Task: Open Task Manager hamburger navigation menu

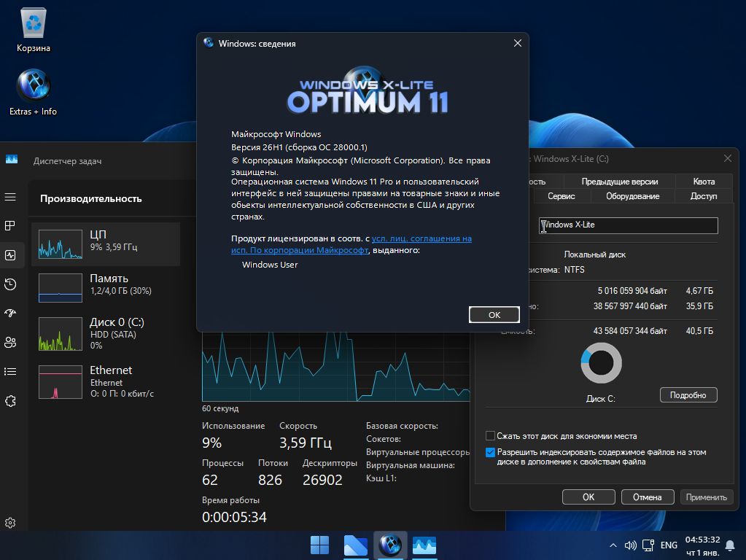Action: coord(10,197)
